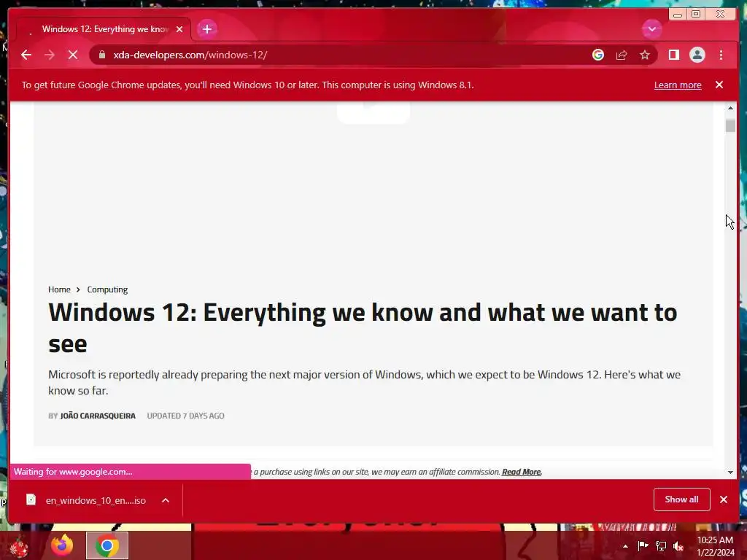Click the lock icon for site information
Screen dimensions: 747x560
[101, 55]
